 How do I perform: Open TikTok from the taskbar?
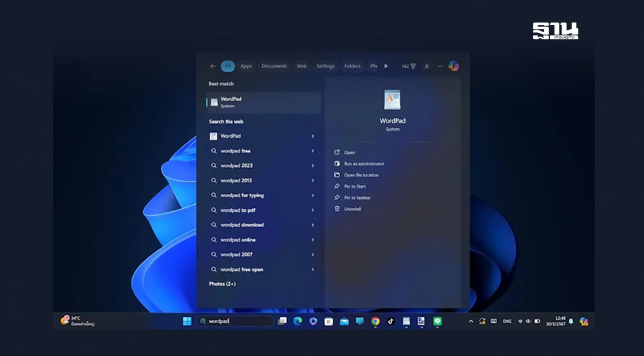click(x=391, y=321)
